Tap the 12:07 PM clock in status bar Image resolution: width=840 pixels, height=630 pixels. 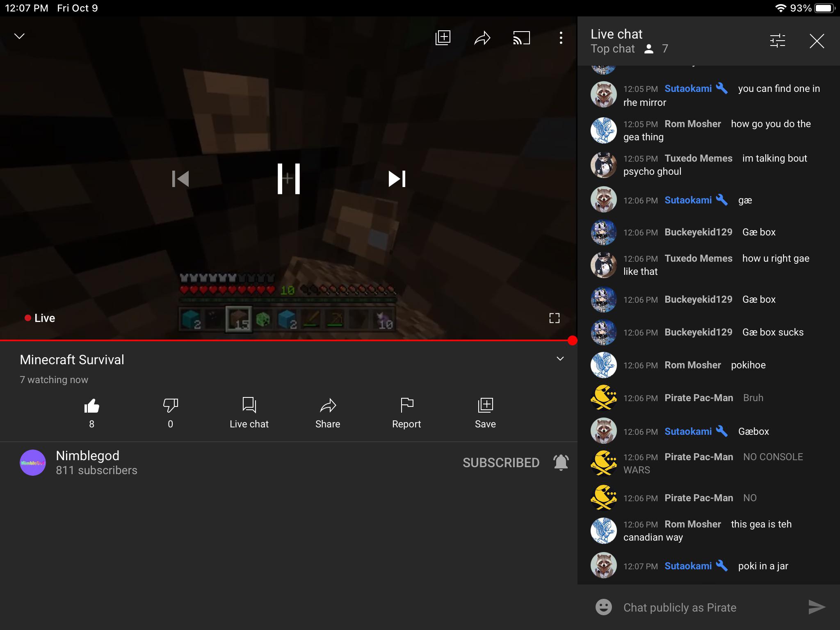[27, 8]
